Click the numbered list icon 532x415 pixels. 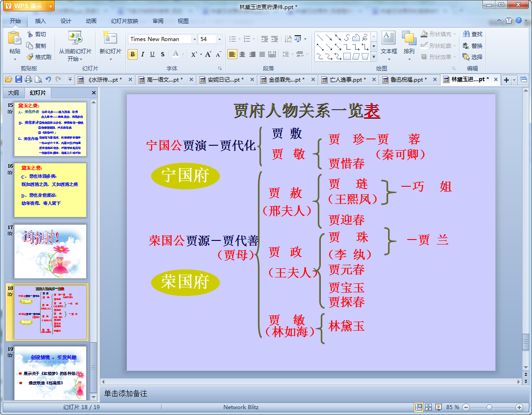coord(247,39)
